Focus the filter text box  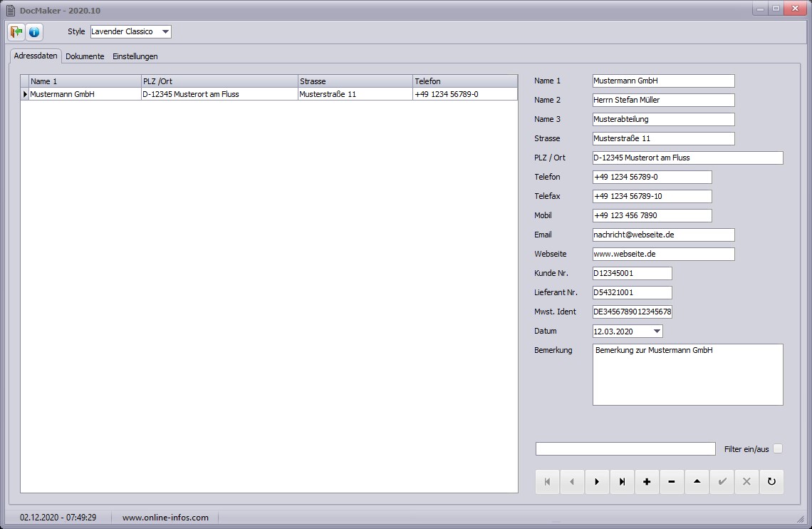pos(625,448)
